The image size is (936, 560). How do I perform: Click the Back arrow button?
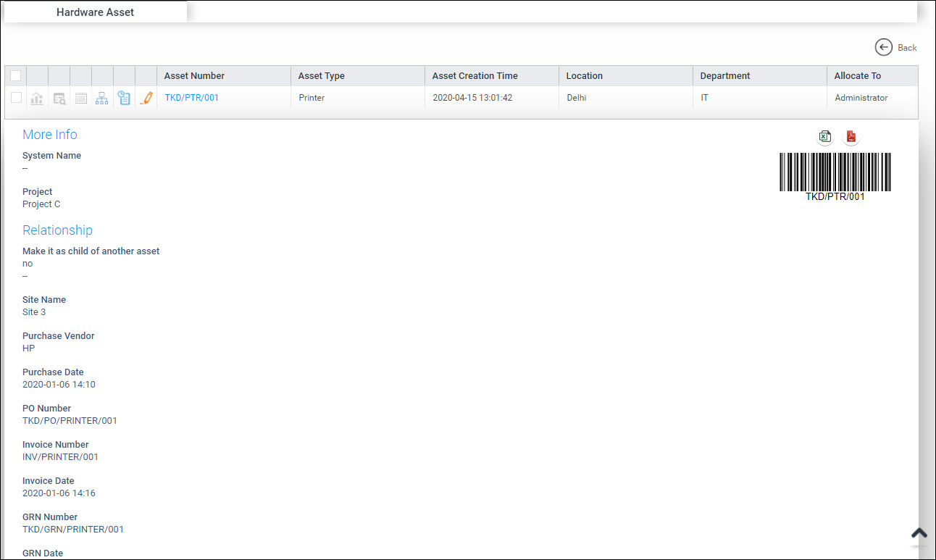point(895,47)
